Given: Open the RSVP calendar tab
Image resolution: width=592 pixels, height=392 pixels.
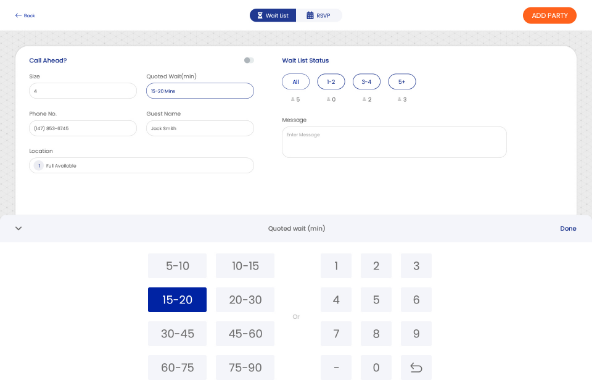Looking at the screenshot, I should (x=319, y=15).
